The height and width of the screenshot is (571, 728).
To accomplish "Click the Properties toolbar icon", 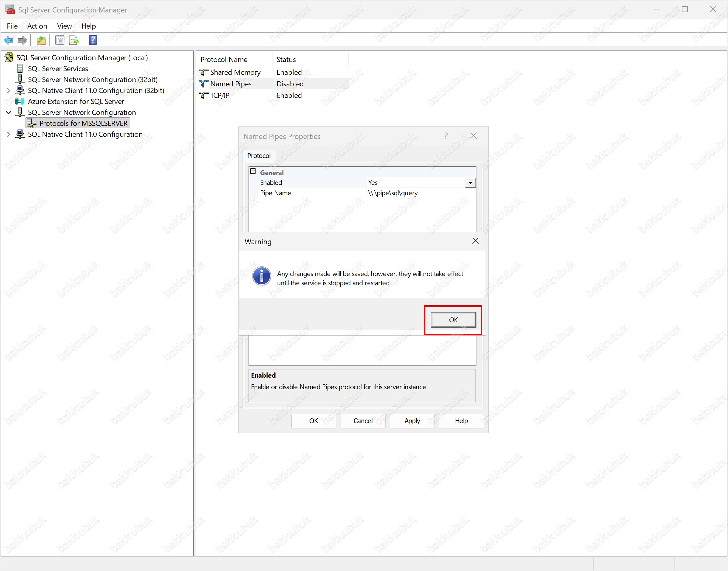I will (x=60, y=40).
